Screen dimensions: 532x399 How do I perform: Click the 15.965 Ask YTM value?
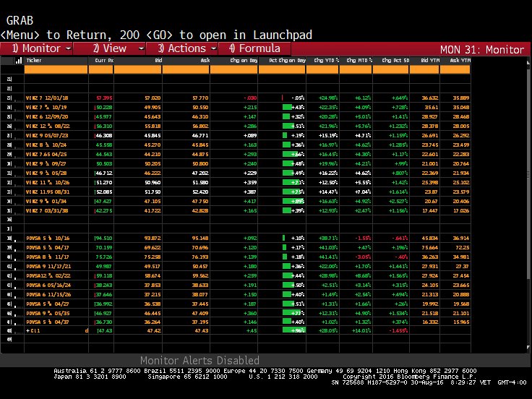461,322
